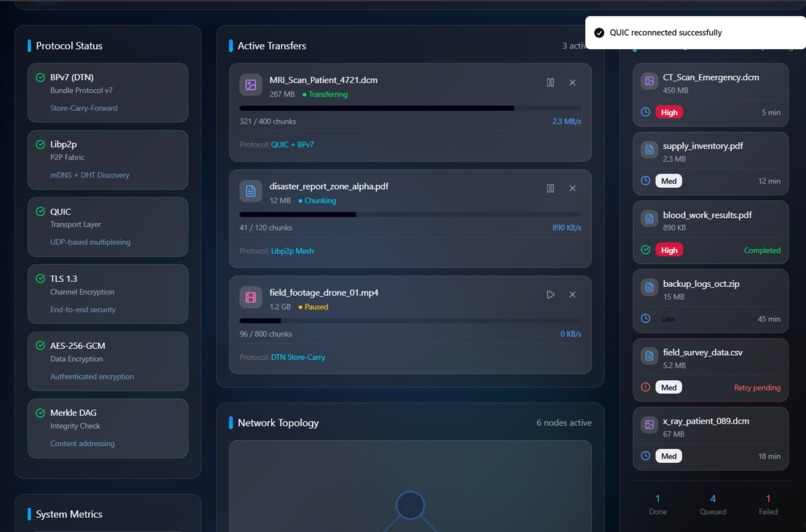
Task: Pause the disaster_report_zone_alpha.pdf transfer
Action: click(550, 188)
